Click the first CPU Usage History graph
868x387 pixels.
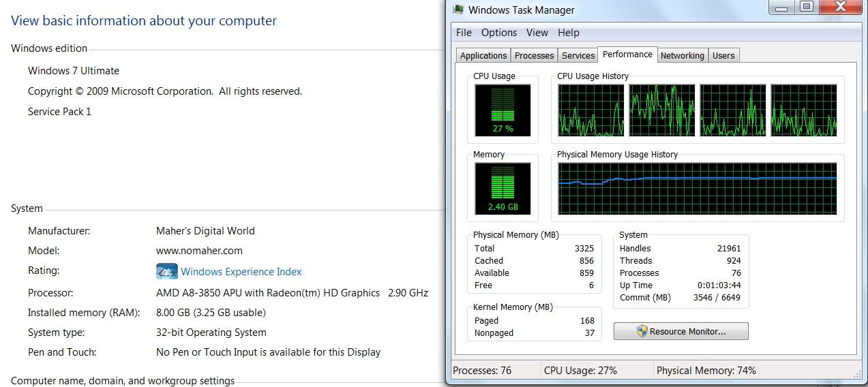click(x=591, y=110)
